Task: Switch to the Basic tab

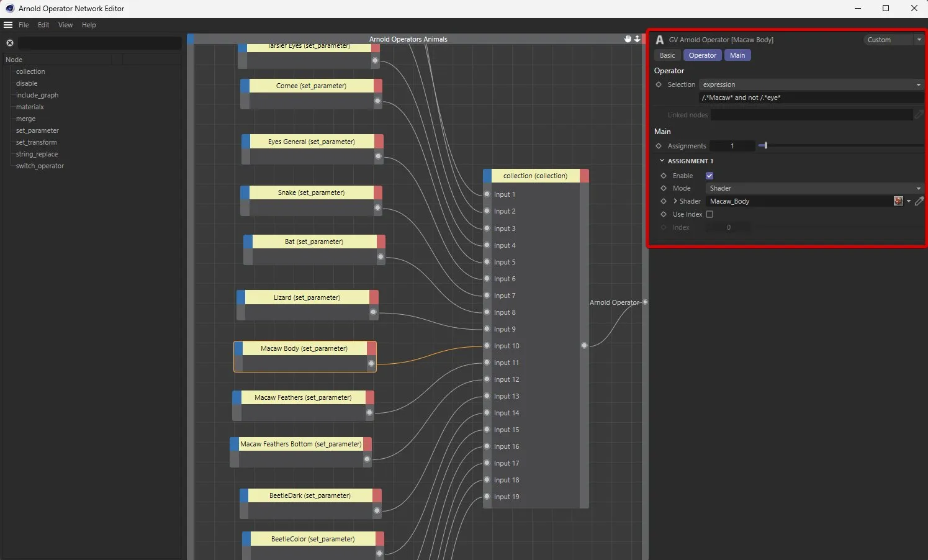Action: (x=667, y=55)
